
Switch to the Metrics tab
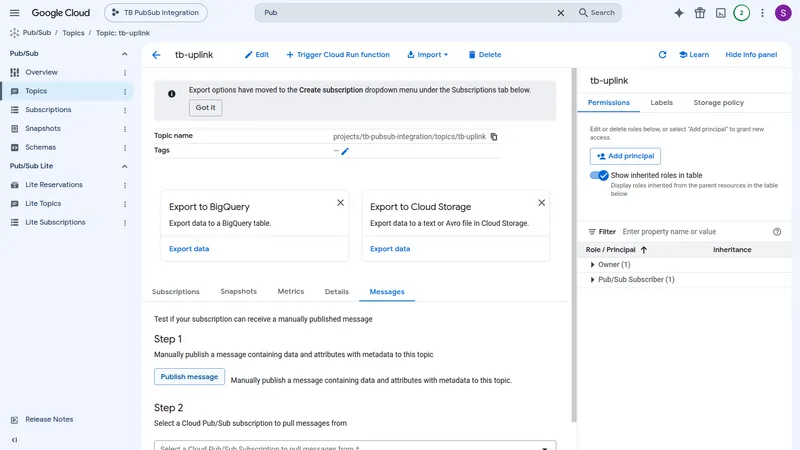[290, 292]
